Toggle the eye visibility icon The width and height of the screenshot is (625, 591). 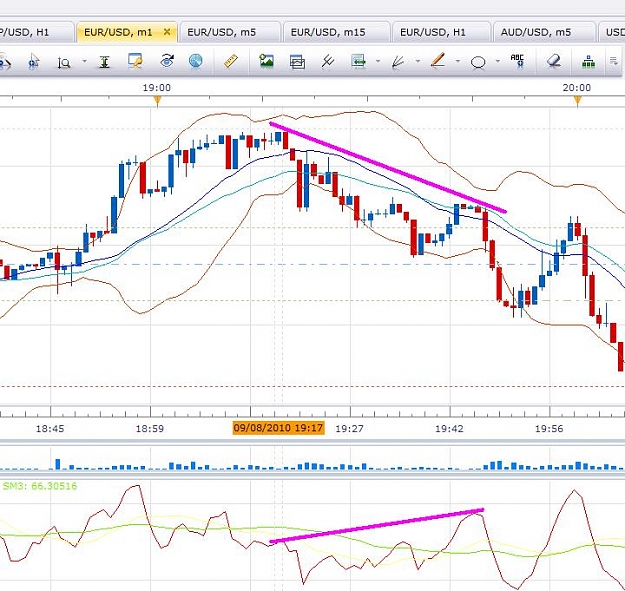point(167,61)
